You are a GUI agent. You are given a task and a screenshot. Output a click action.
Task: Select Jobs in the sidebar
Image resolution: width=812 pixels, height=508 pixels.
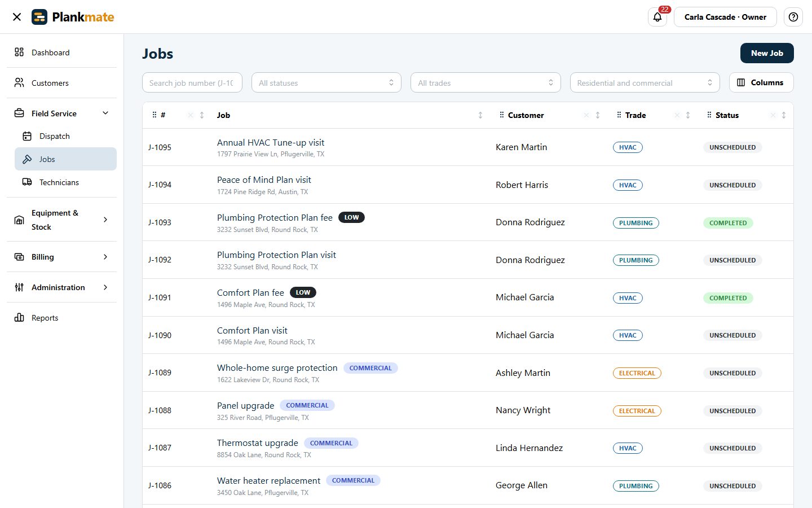tap(65, 159)
